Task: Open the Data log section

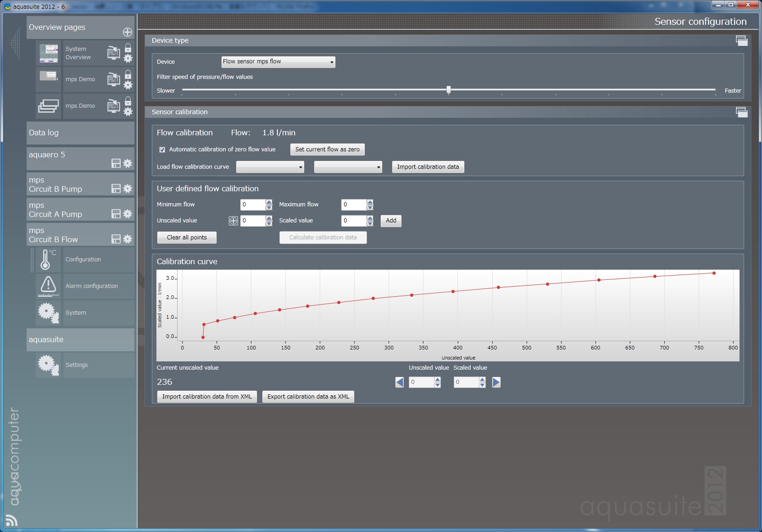Action: pos(80,133)
